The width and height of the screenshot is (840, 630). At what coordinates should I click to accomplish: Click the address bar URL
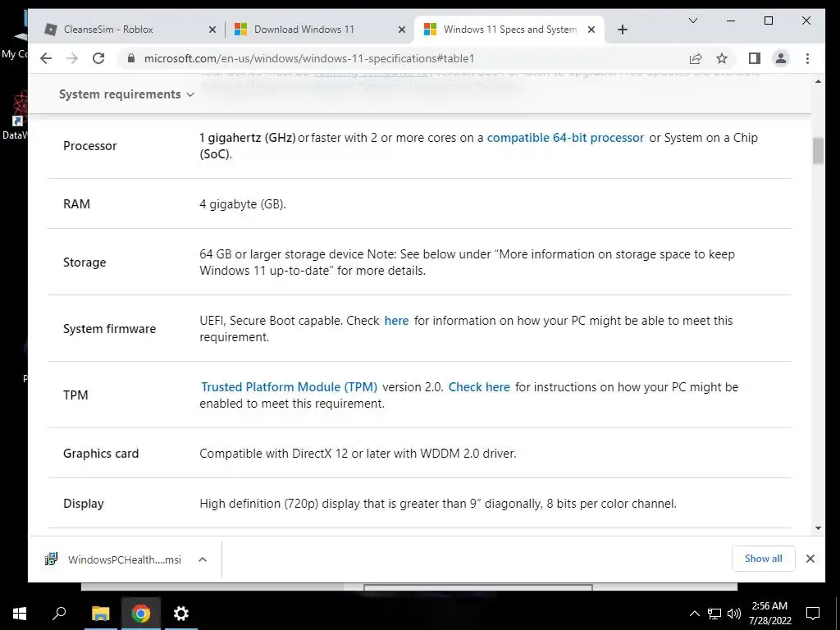coord(309,58)
